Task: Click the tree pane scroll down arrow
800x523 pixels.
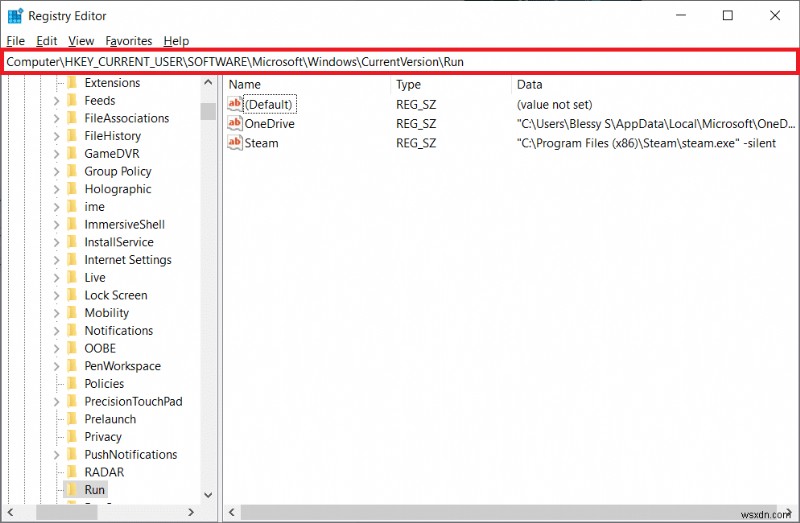Action: 208,495
